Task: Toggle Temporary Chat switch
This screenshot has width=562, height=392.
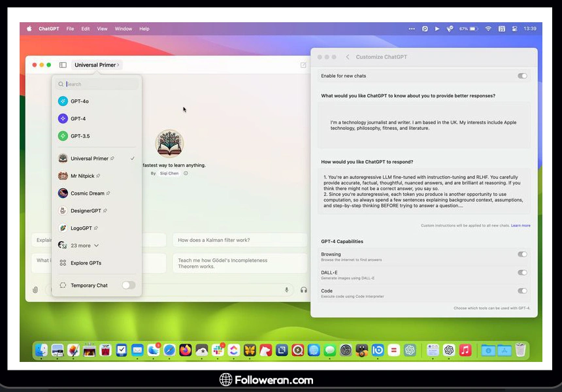Action: click(129, 286)
